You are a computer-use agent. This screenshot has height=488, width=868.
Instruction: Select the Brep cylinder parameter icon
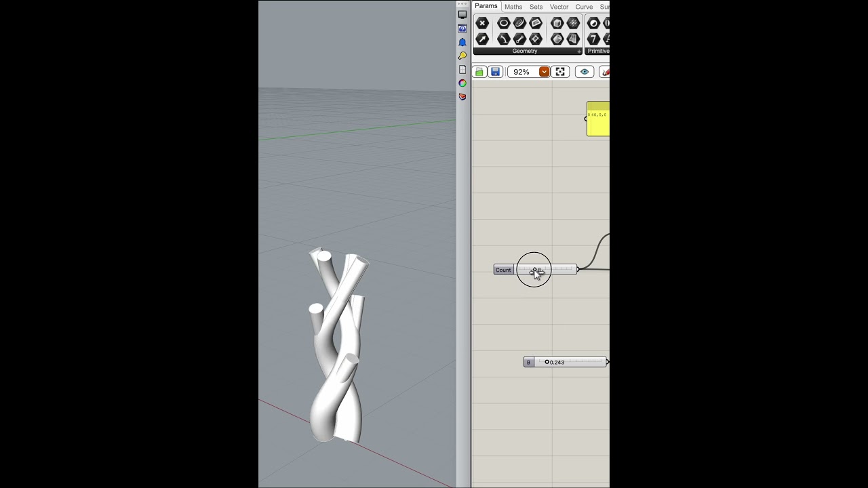tap(557, 39)
